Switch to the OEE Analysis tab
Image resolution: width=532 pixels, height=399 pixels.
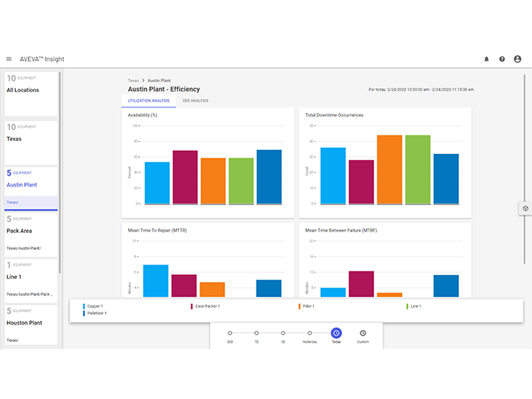pyautogui.click(x=195, y=101)
